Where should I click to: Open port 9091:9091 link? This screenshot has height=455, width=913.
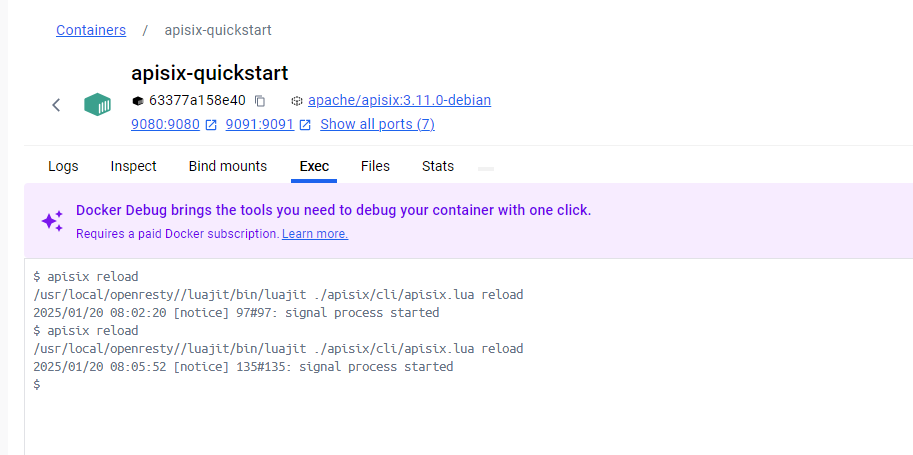tap(260, 124)
